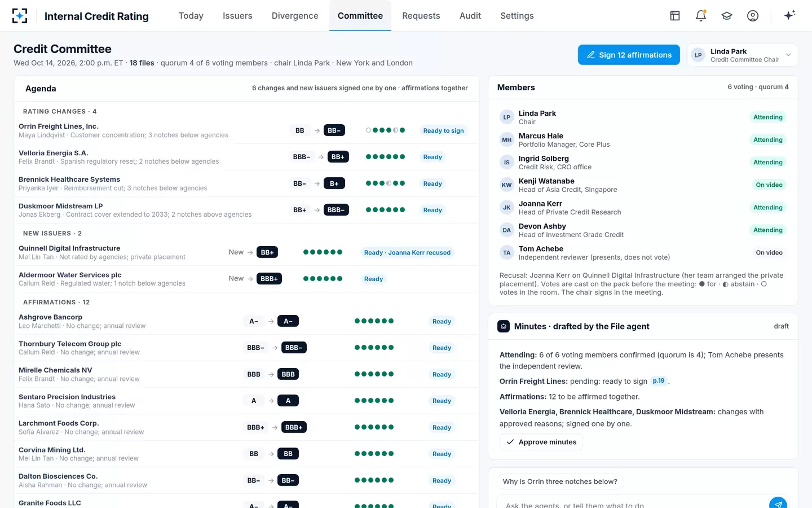This screenshot has width=812, height=508.
Task: Open the user account circle icon
Action: coord(753,16)
